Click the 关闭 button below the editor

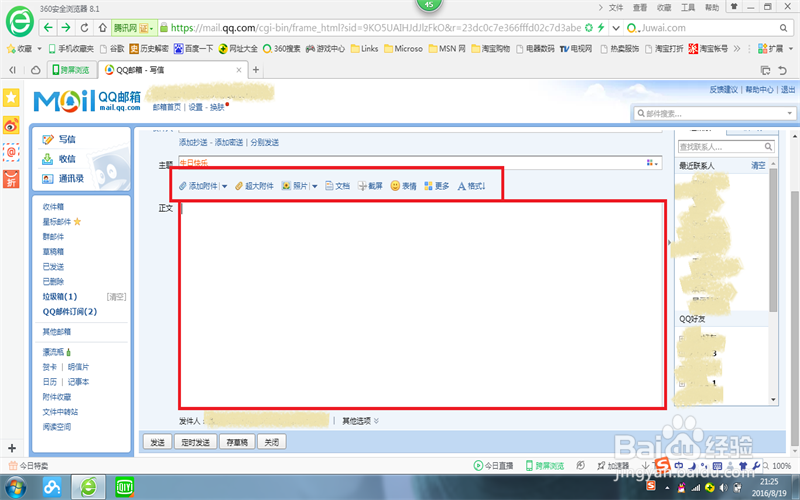pos(271,442)
